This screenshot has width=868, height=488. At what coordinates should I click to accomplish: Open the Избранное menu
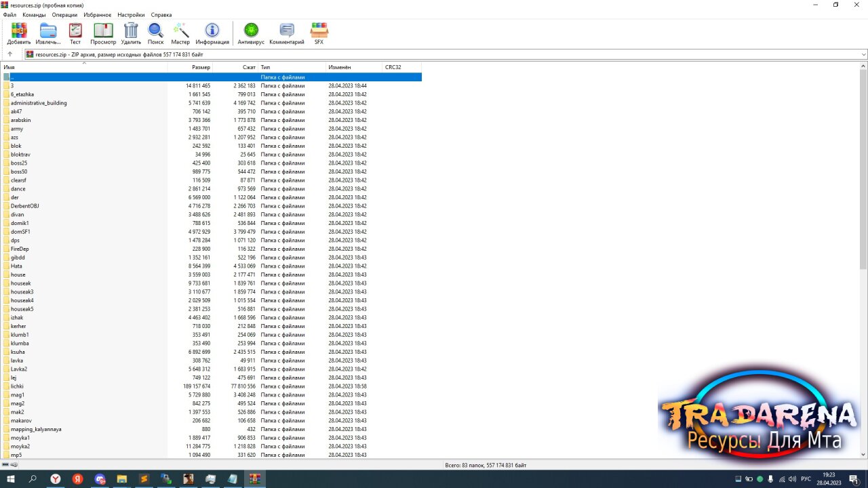point(98,15)
